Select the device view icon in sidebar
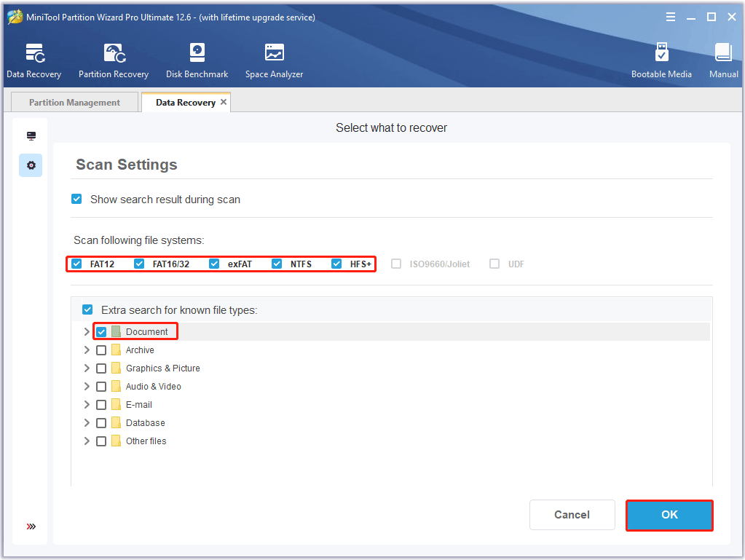Image resolution: width=745 pixels, height=560 pixels. click(x=31, y=136)
